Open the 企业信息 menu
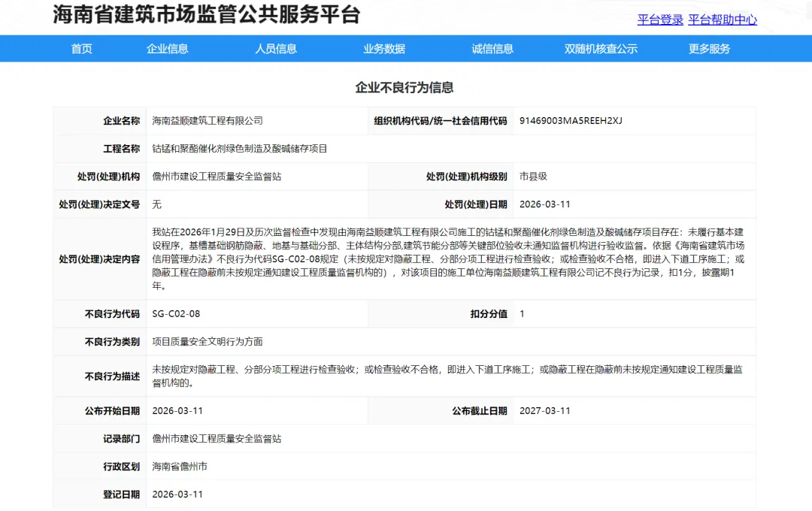 (167, 49)
